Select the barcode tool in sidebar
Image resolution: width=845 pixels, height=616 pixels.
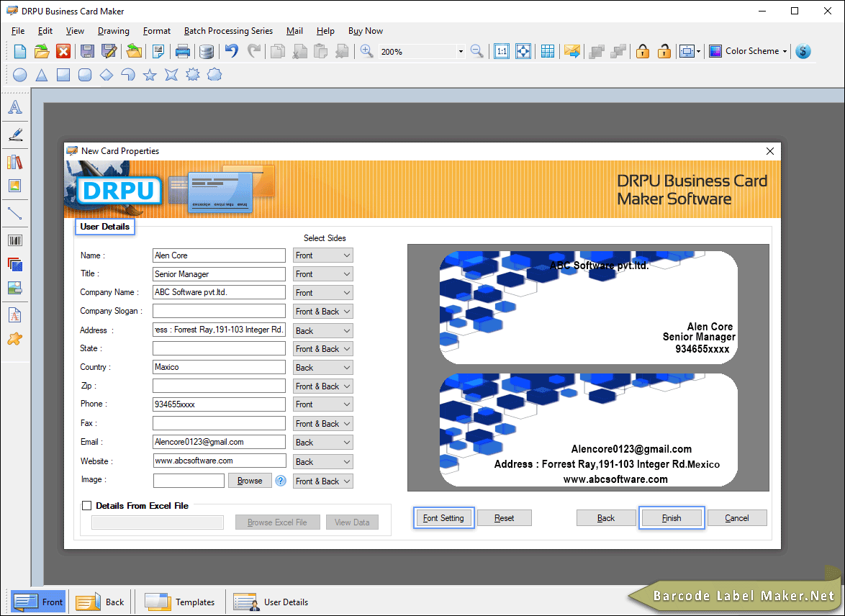coord(15,240)
